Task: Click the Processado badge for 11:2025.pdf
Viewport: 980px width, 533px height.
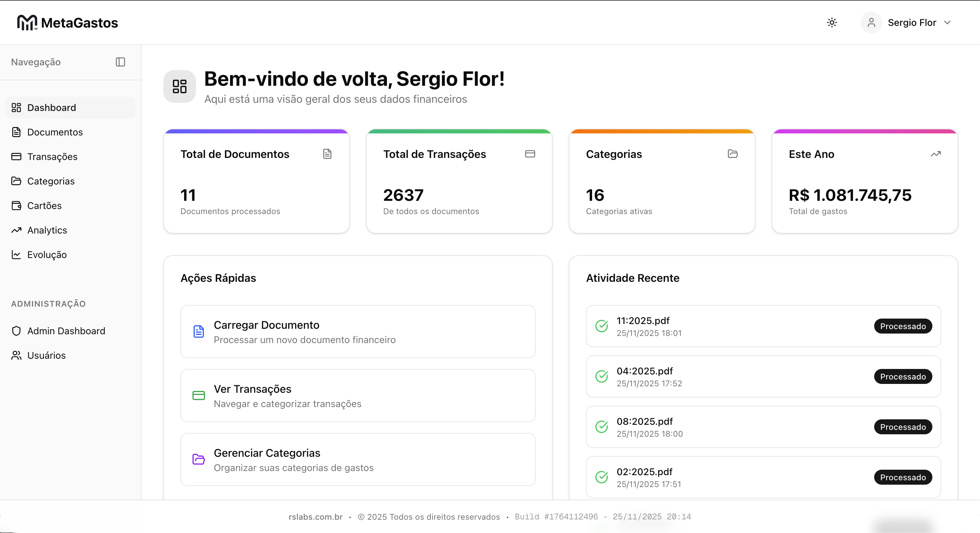Action: (x=903, y=326)
